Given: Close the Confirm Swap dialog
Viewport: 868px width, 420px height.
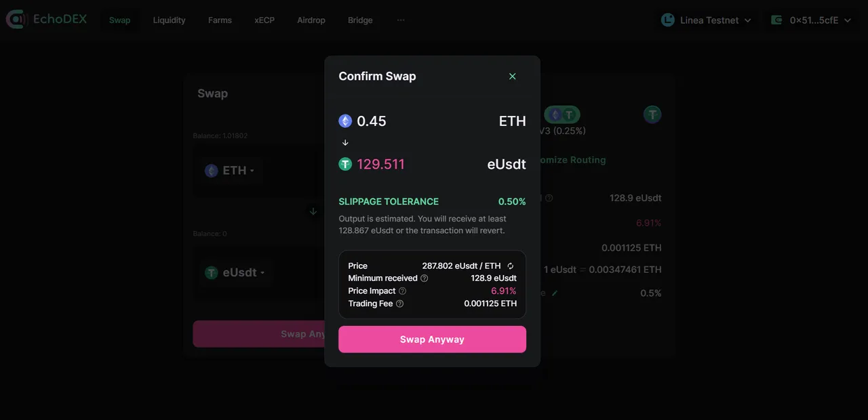Looking at the screenshot, I should pyautogui.click(x=512, y=77).
